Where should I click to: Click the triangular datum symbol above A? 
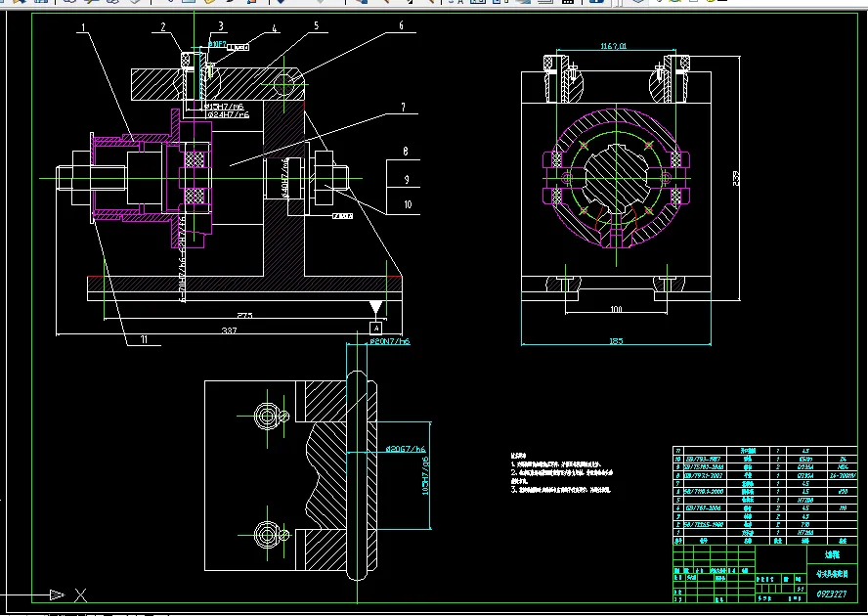(376, 307)
